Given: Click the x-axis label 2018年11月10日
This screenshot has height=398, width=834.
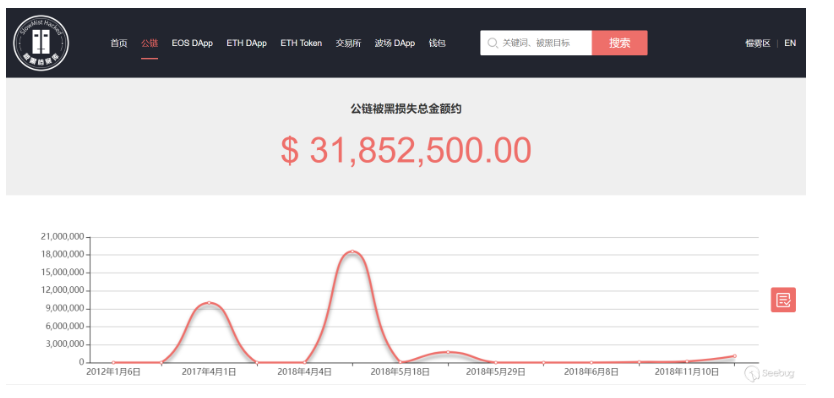Looking at the screenshot, I should pos(687,372).
